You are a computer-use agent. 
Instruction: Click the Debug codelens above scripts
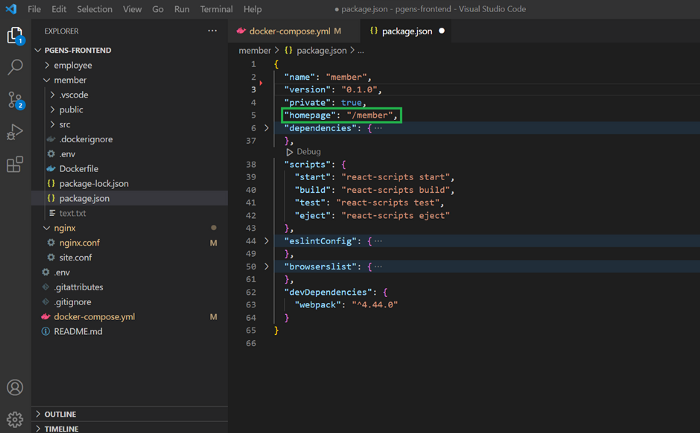point(304,152)
